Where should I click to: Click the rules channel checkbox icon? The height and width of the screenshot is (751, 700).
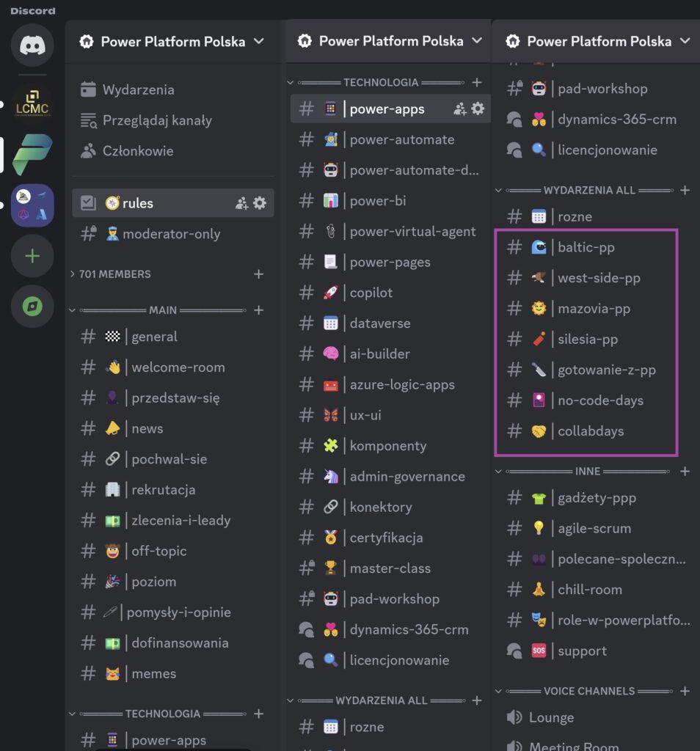88,203
